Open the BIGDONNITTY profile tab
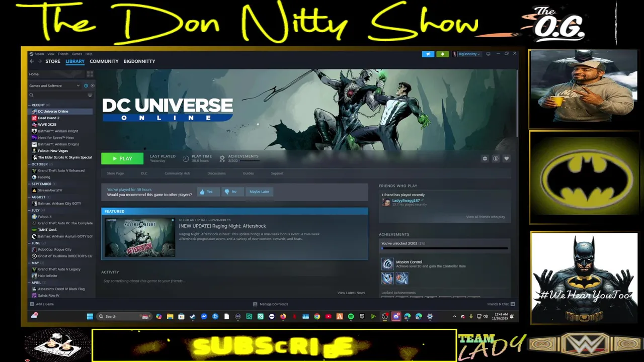The height and width of the screenshot is (362, 644). (139, 61)
